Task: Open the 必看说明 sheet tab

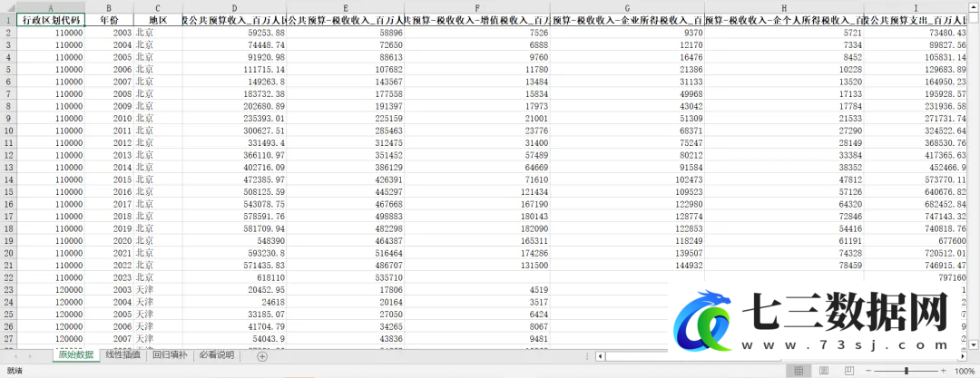Action: pyautogui.click(x=216, y=355)
